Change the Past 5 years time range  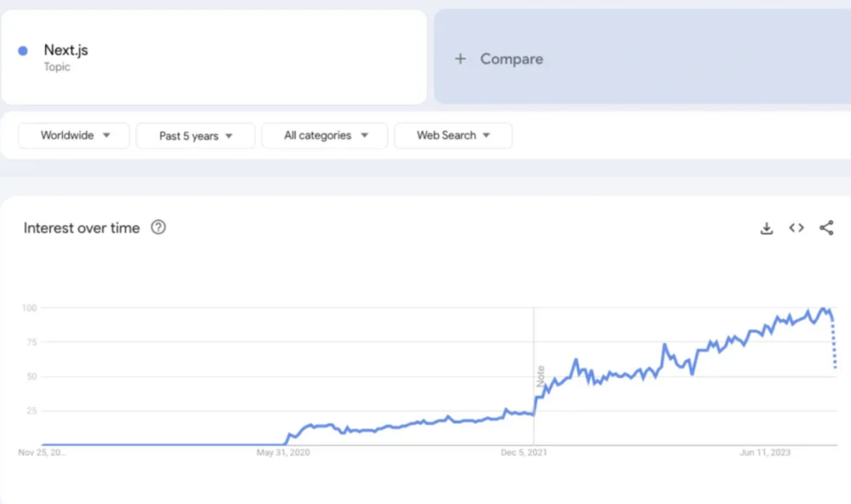[195, 135]
